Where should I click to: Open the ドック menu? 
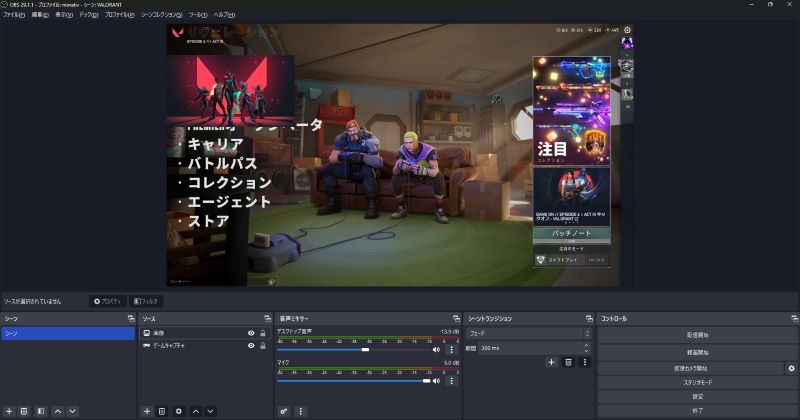point(88,15)
